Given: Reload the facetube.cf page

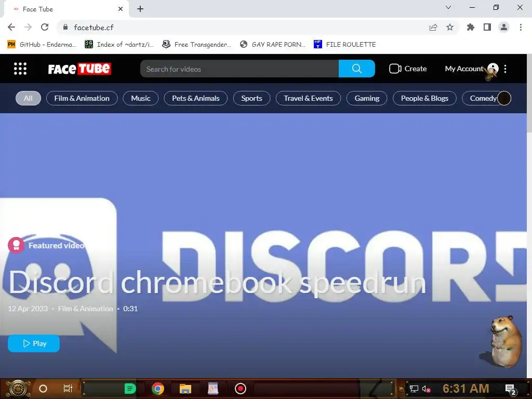Looking at the screenshot, I should tap(45, 27).
